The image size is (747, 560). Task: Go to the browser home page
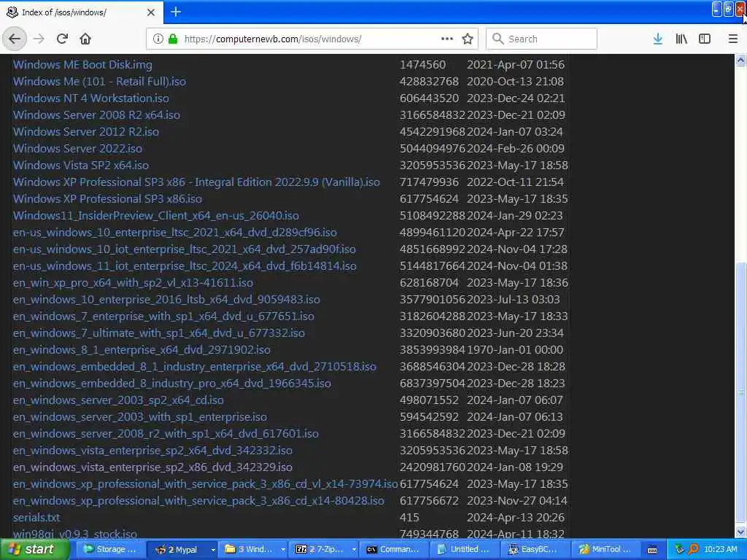[x=85, y=39]
